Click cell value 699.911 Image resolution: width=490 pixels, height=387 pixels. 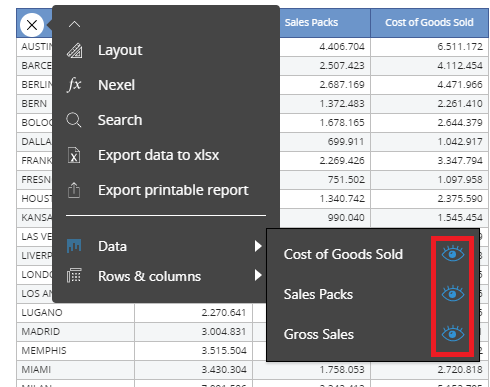[x=346, y=142]
